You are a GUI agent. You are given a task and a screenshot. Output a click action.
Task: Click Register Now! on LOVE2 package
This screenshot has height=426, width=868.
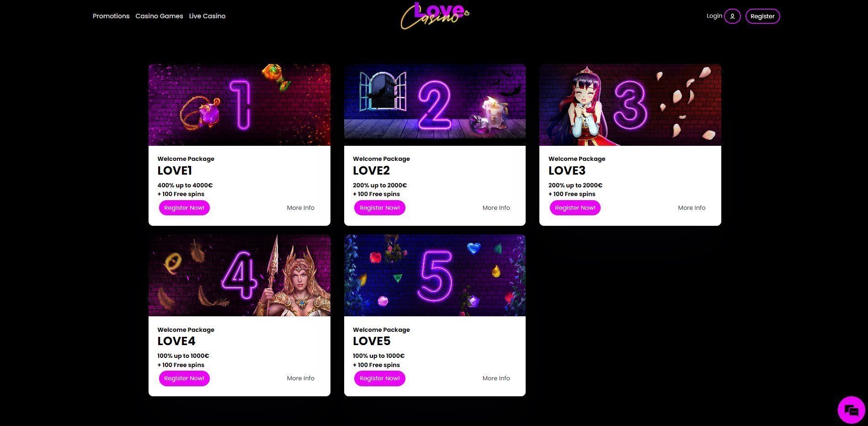379,208
